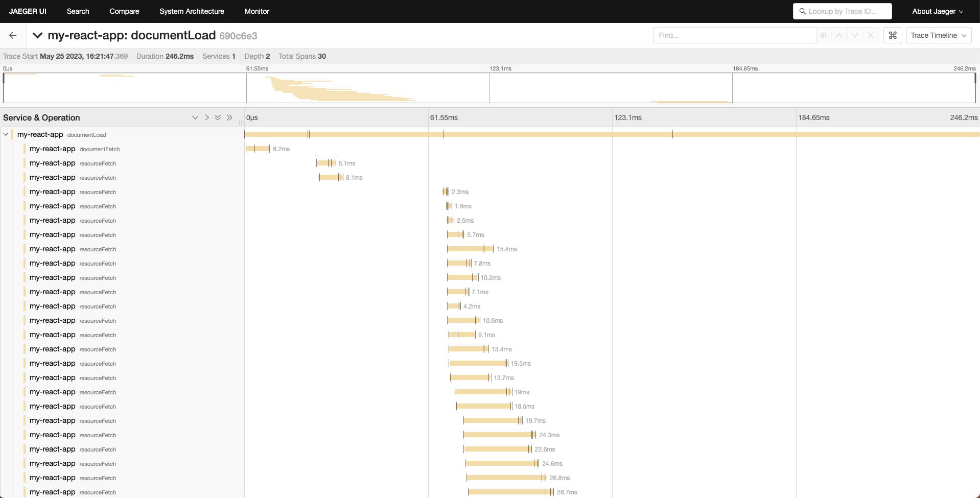The image size is (980, 498).
Task: Open the About Jaeger dropdown
Action: tap(937, 11)
